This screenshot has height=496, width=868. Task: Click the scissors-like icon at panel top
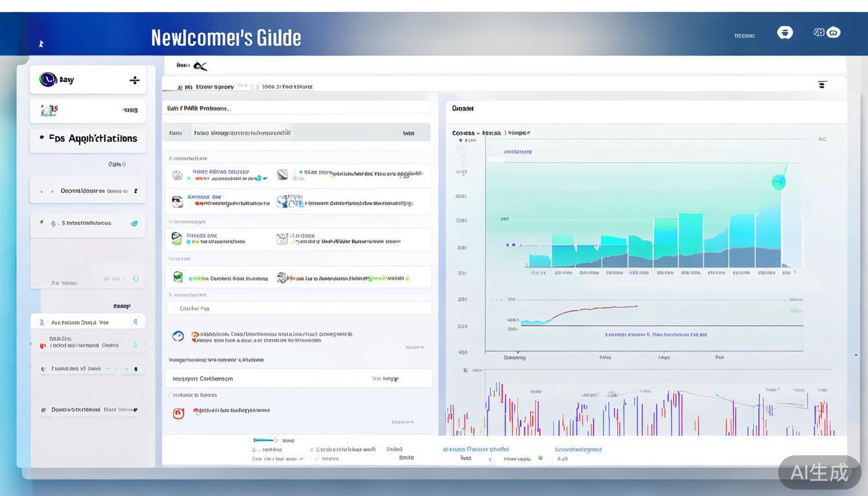pos(200,66)
